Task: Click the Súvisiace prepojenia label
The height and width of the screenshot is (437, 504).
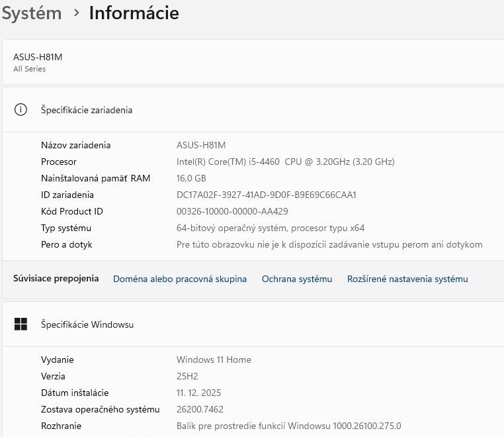Action: pyautogui.click(x=56, y=279)
